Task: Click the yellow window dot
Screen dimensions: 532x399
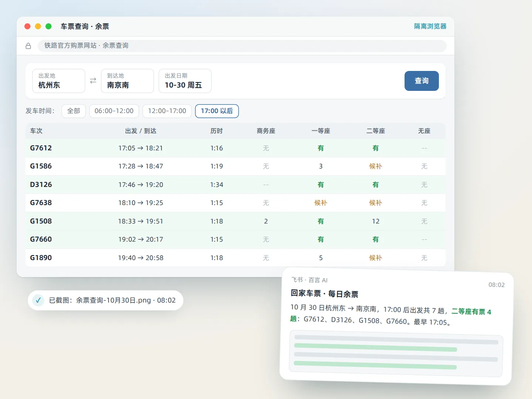Action: click(38, 26)
